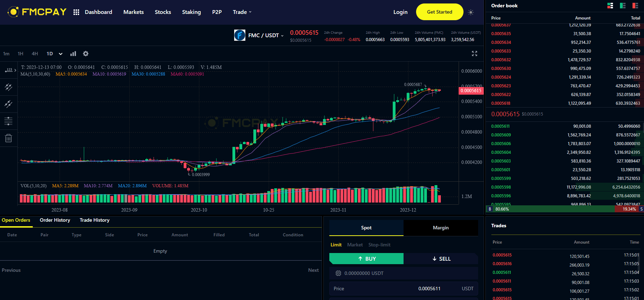Go to the Markets page
The image size is (644, 300).
click(x=133, y=12)
